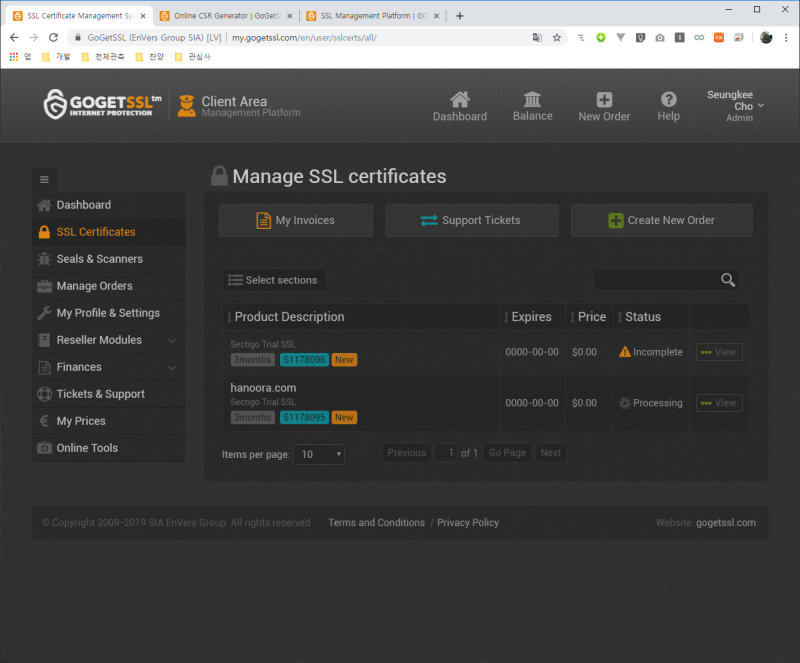Click the translate page icon in address bar
Screen dimensions: 800x663
pos(537,37)
